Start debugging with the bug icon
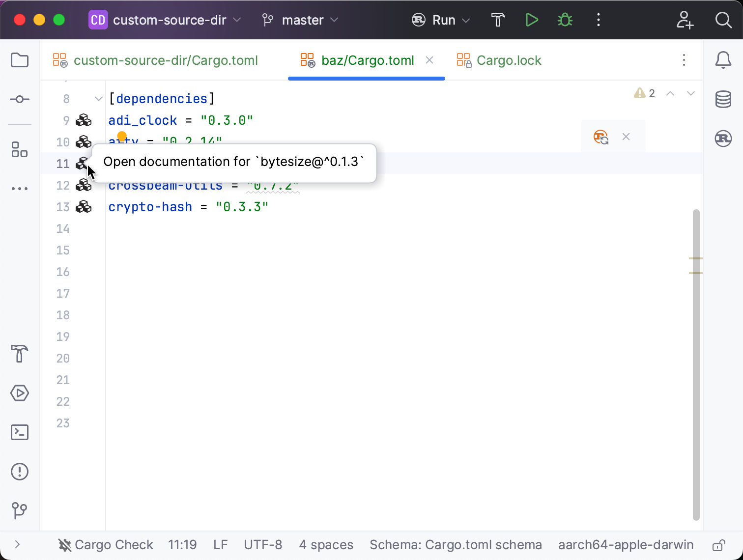 click(564, 20)
